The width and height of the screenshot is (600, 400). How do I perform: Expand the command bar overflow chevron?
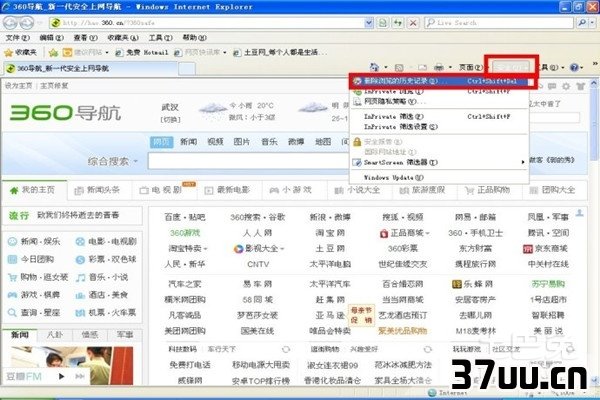(595, 63)
